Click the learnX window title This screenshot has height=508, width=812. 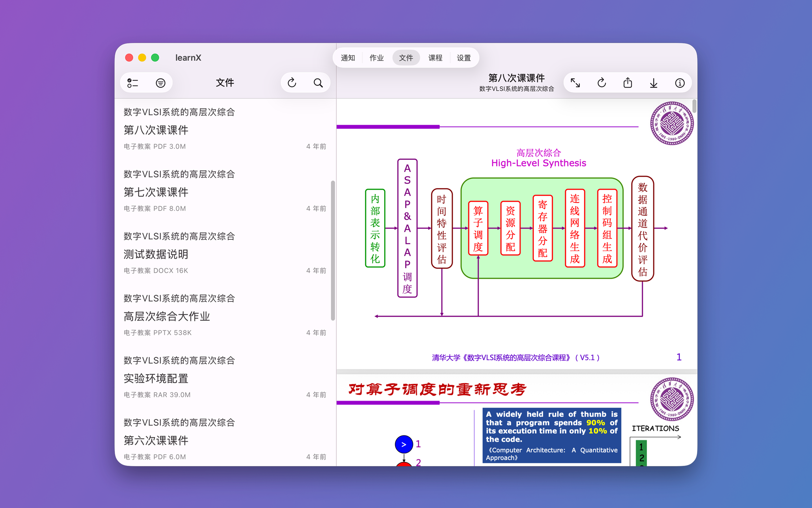tap(188, 58)
